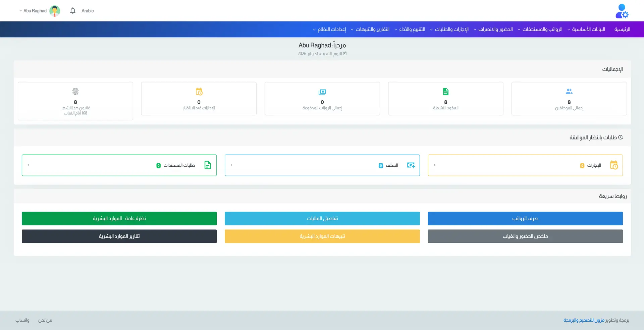This screenshot has width=644, height=330.
Task: Click the yellow تنبيهات الموارد البشرية button
Action: click(x=322, y=236)
